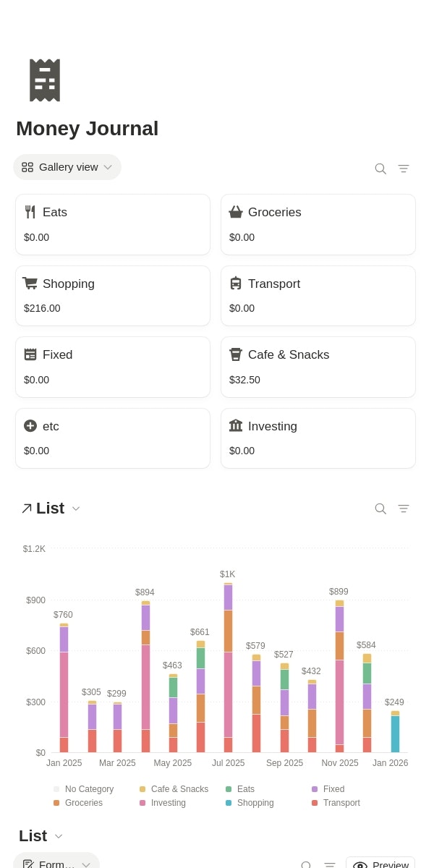The height and width of the screenshot is (868, 434).
Task: Open the filter icon beside Gallery search
Action: (x=404, y=169)
